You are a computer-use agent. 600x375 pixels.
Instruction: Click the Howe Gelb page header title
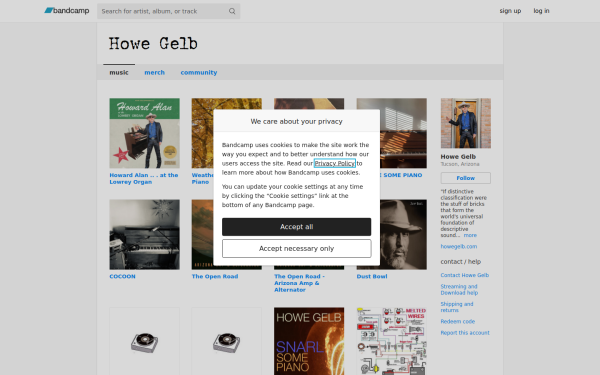click(x=153, y=44)
